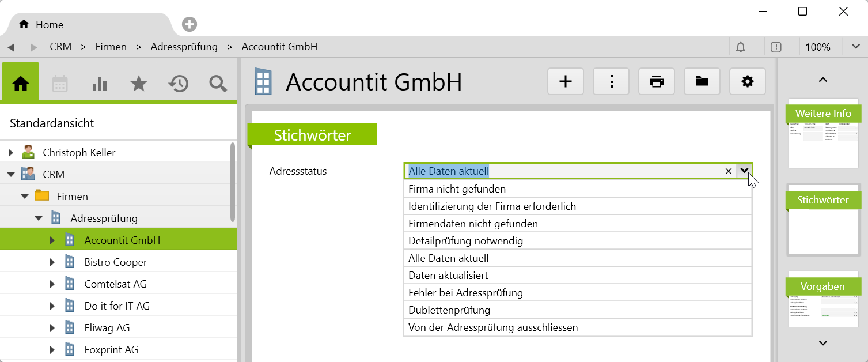
Task: Expand the Bistro Cooper tree node
Action: pyautogui.click(x=52, y=262)
